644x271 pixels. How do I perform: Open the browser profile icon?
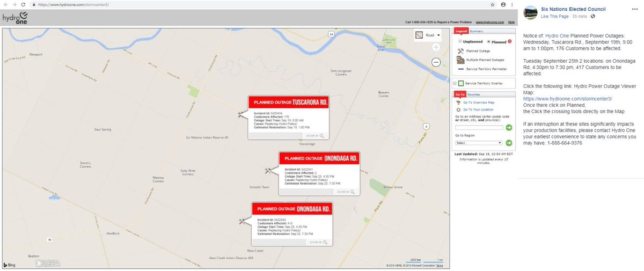pyautogui.click(x=503, y=4)
